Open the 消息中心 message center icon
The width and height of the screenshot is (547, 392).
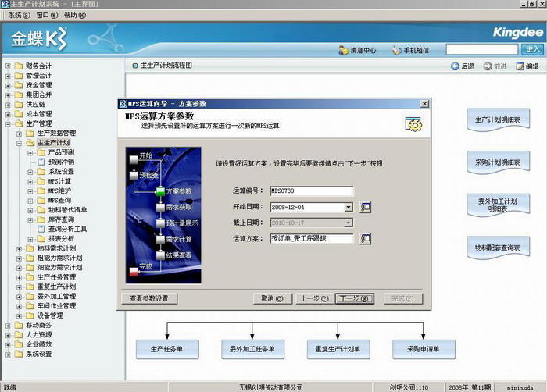[343, 50]
